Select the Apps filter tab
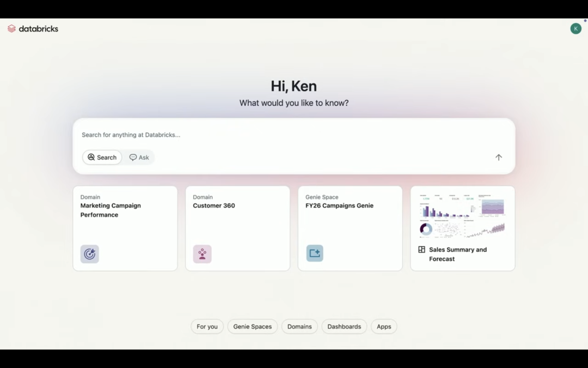The width and height of the screenshot is (588, 368). pos(384,327)
